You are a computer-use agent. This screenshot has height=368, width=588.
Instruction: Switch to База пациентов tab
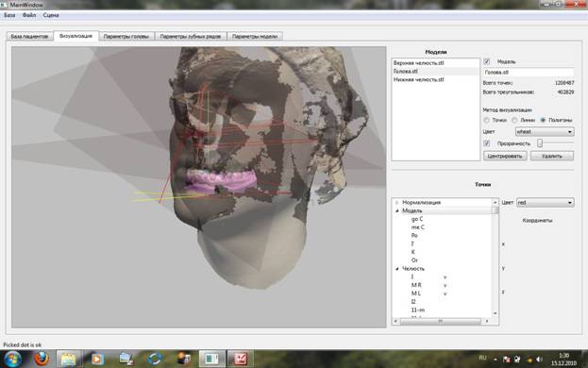point(29,37)
